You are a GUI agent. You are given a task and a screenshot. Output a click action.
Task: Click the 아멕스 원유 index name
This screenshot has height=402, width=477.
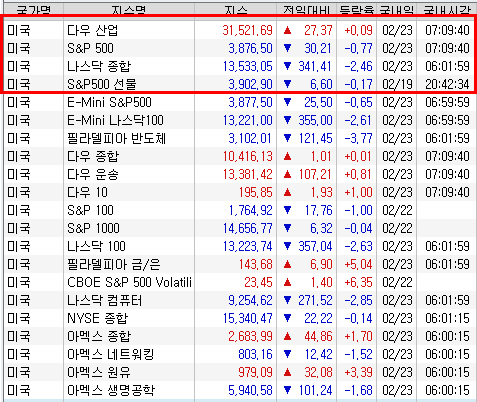pyautogui.click(x=99, y=372)
